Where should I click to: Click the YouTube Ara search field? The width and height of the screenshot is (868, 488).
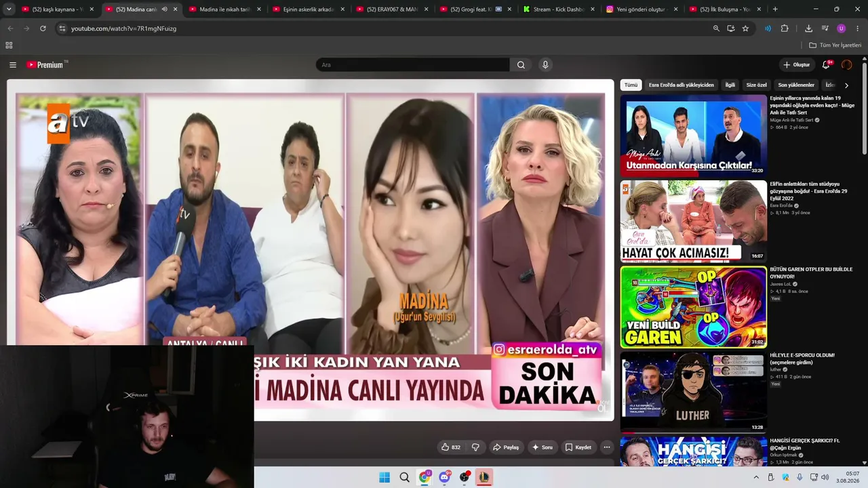412,65
